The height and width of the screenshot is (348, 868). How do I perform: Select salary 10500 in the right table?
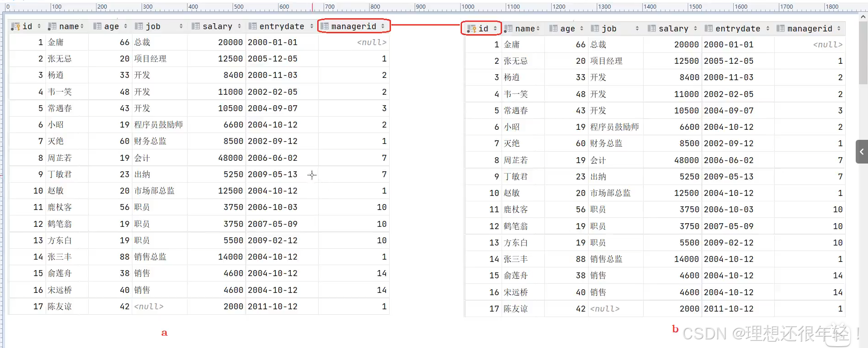686,111
